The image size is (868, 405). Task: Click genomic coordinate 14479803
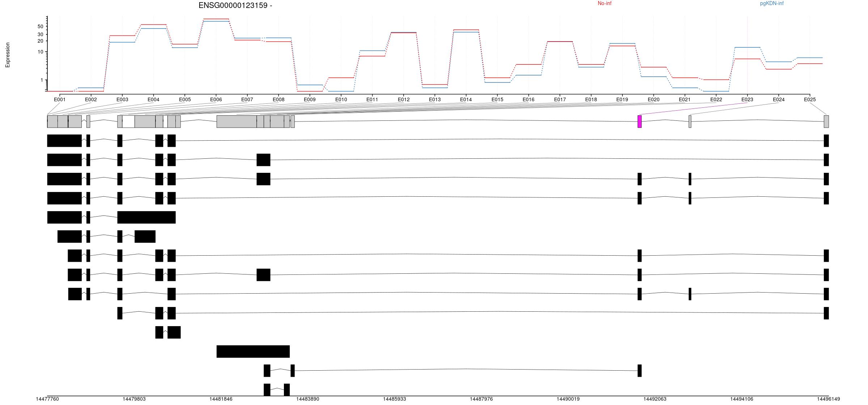(x=134, y=399)
